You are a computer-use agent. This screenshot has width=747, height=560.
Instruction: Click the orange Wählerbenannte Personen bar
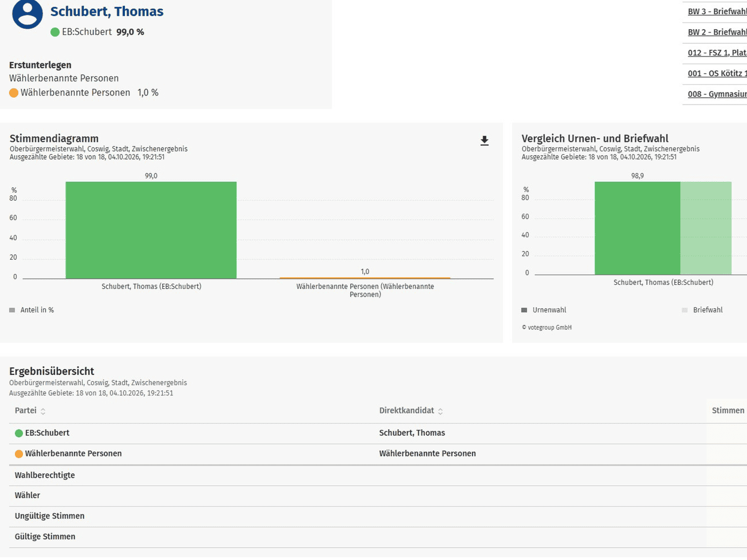[365, 278]
